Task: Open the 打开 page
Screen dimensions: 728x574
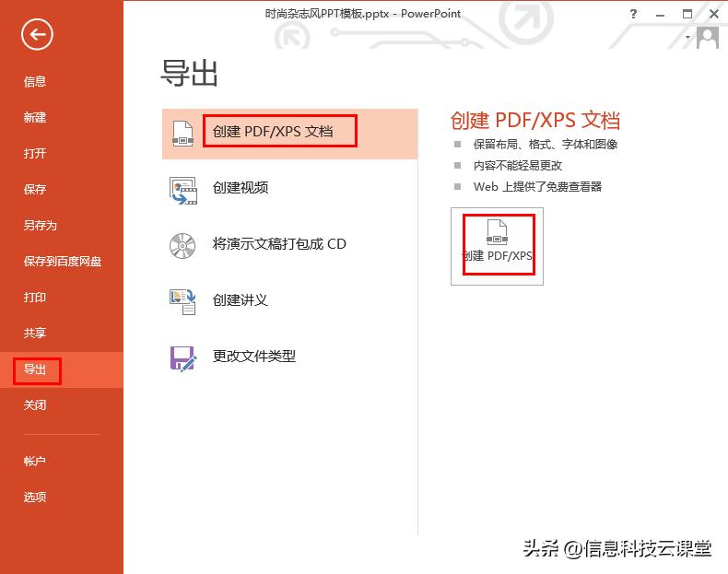Action: (35, 154)
